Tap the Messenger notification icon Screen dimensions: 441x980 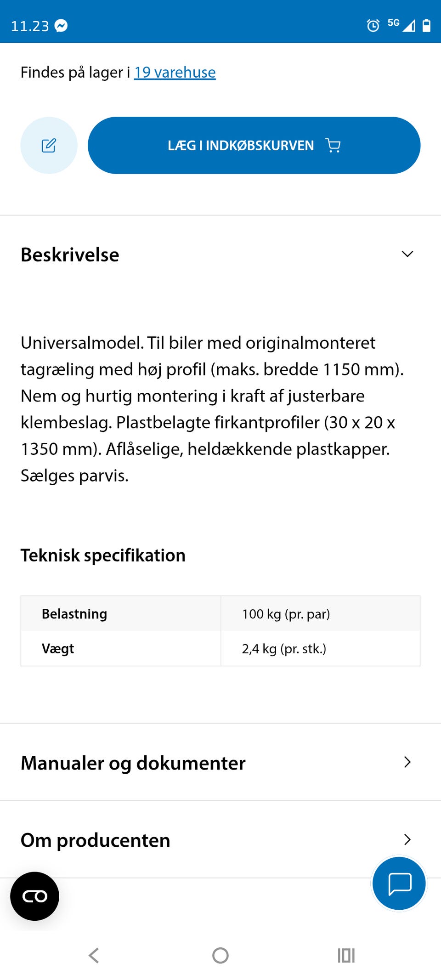[x=61, y=26]
